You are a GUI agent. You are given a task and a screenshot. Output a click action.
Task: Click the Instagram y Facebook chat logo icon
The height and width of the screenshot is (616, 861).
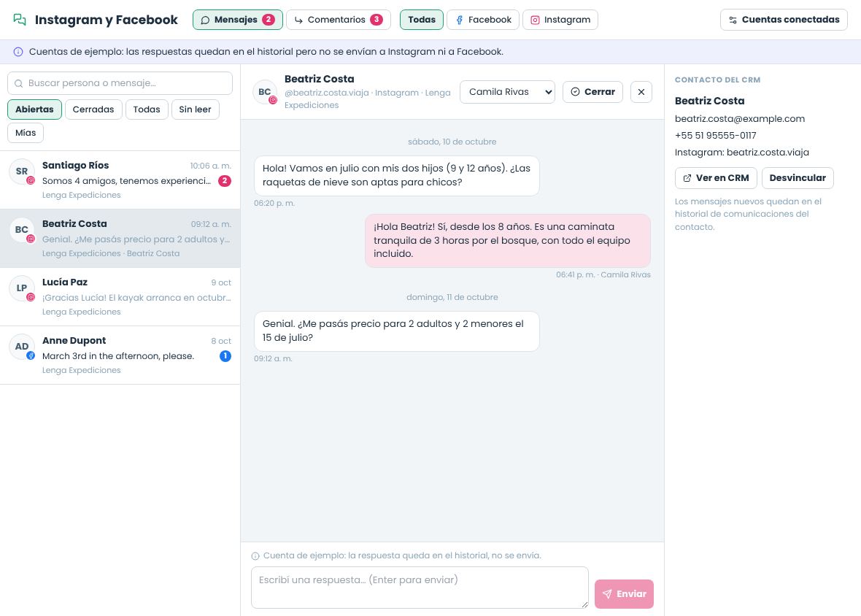pyautogui.click(x=20, y=20)
